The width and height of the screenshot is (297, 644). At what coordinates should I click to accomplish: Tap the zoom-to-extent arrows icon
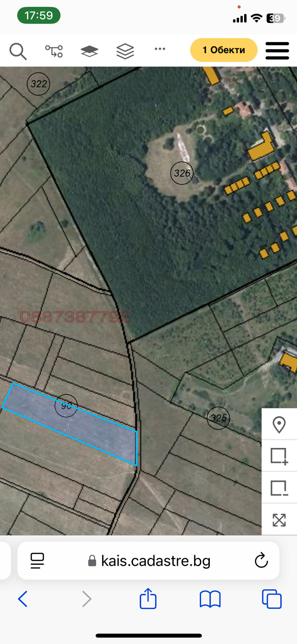point(279,520)
